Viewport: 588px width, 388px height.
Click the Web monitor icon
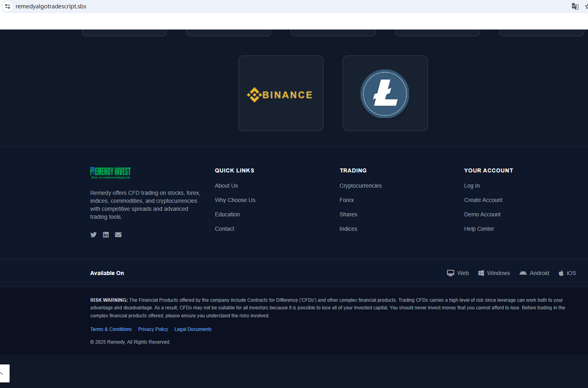(x=451, y=273)
